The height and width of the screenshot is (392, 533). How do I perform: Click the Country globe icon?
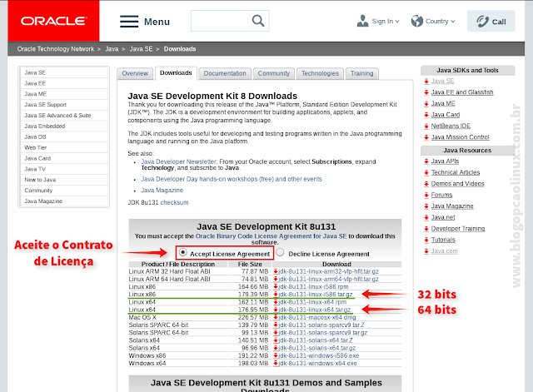pos(416,21)
